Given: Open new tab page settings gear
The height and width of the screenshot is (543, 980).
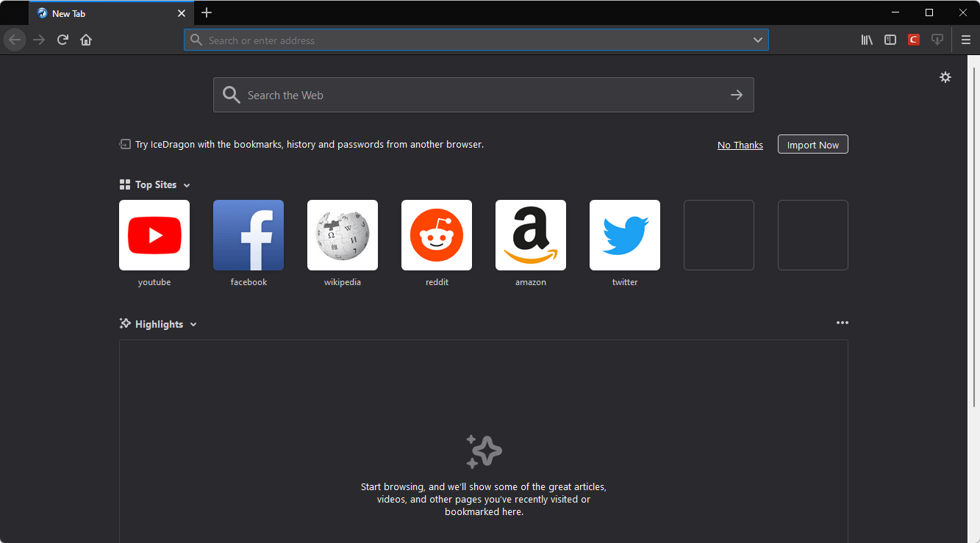Looking at the screenshot, I should (x=945, y=77).
